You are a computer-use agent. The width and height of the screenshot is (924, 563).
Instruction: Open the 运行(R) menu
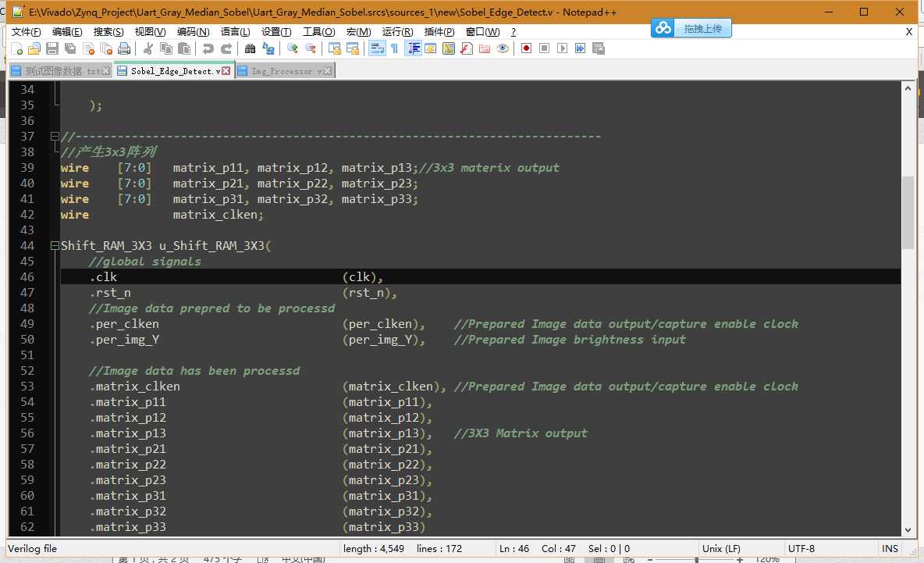[398, 32]
